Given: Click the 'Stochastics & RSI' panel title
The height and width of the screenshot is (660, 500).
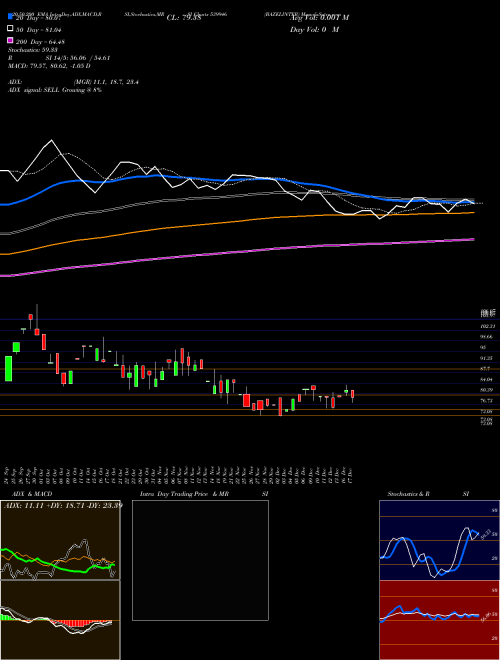Looking at the screenshot, I should (428, 494).
